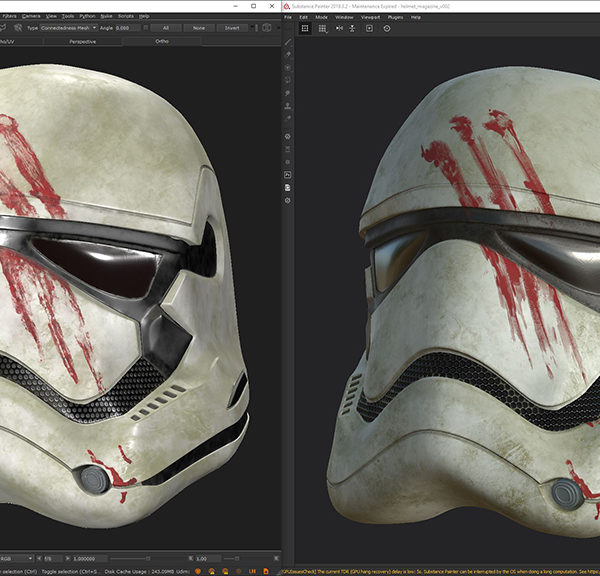
Task: Click the split-view icon right of Invert
Action: click(267, 28)
